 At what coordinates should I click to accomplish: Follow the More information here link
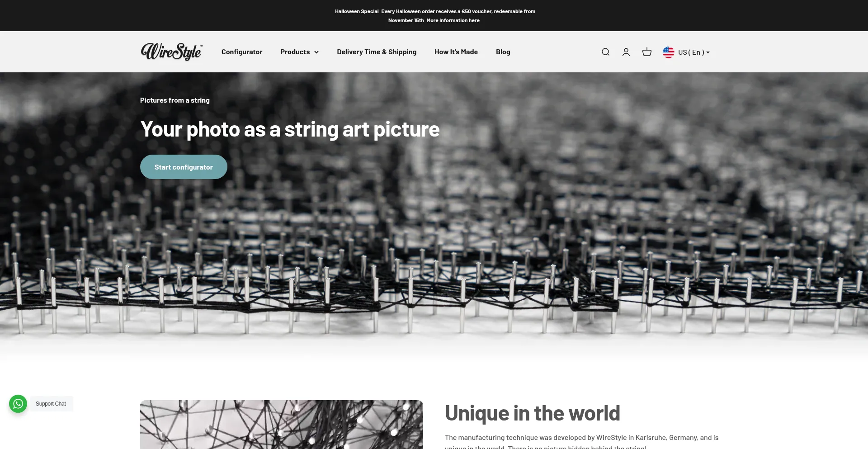click(x=453, y=20)
